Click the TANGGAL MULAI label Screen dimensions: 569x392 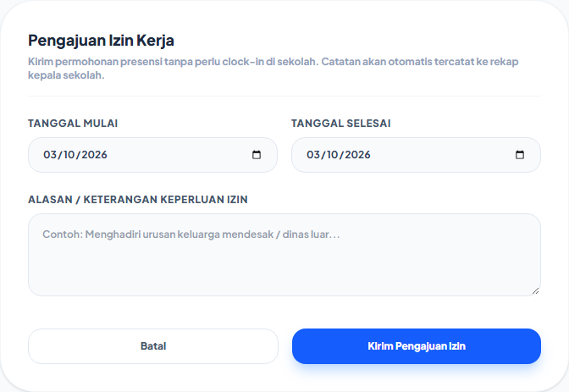(x=73, y=124)
